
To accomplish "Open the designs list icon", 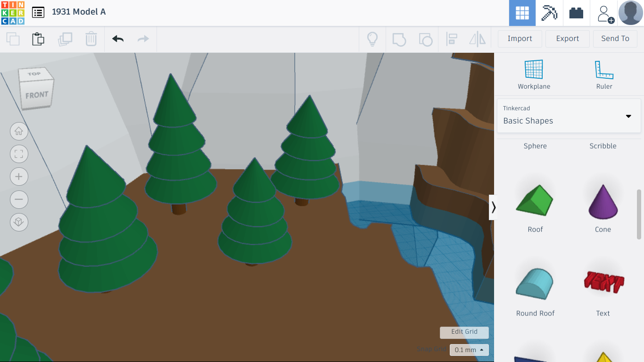I will [x=38, y=12].
